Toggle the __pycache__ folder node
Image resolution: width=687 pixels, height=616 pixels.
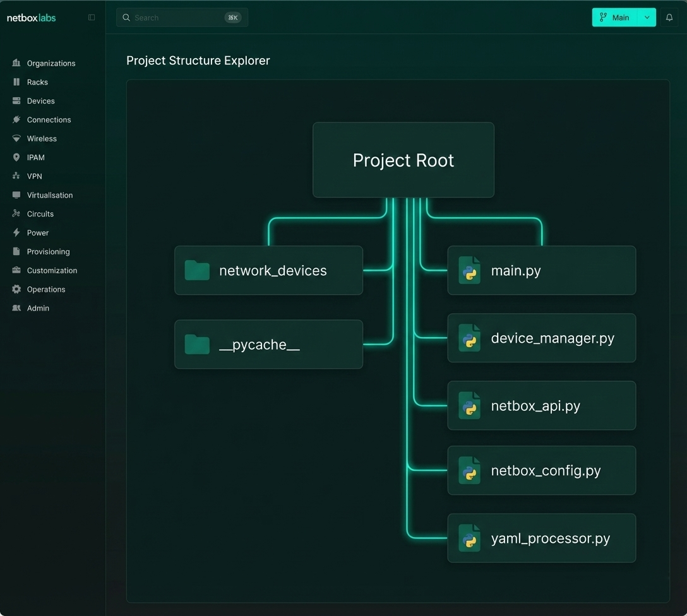(268, 344)
